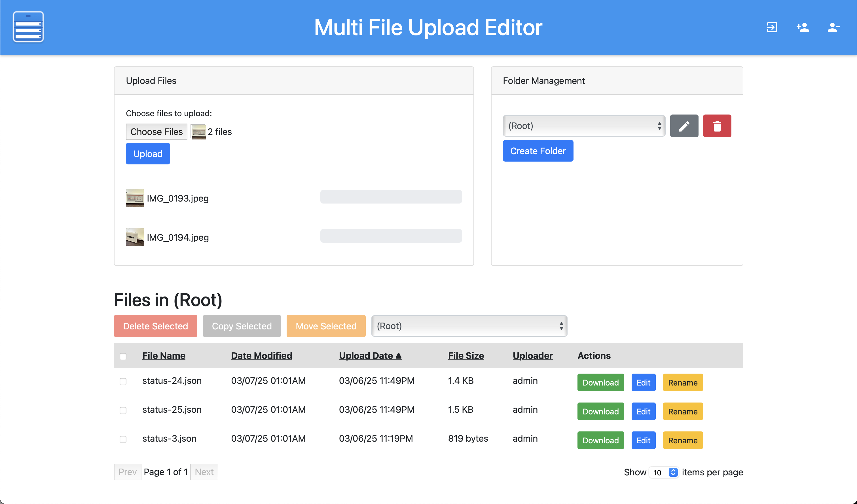The height and width of the screenshot is (504, 857).
Task: Click the server logo icon in header
Action: coord(28,27)
